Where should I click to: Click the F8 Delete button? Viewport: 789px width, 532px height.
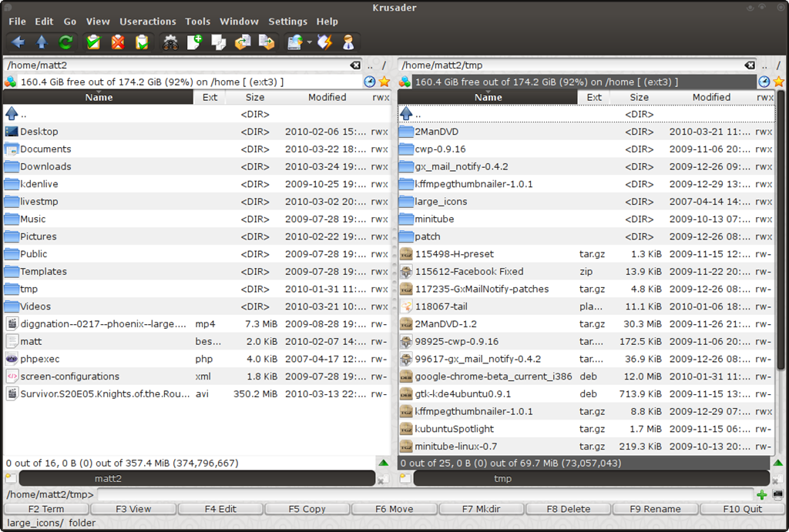click(x=569, y=509)
